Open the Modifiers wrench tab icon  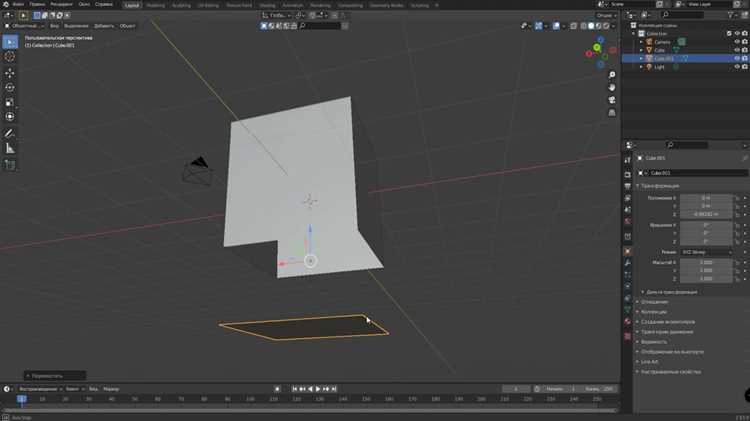(628, 263)
